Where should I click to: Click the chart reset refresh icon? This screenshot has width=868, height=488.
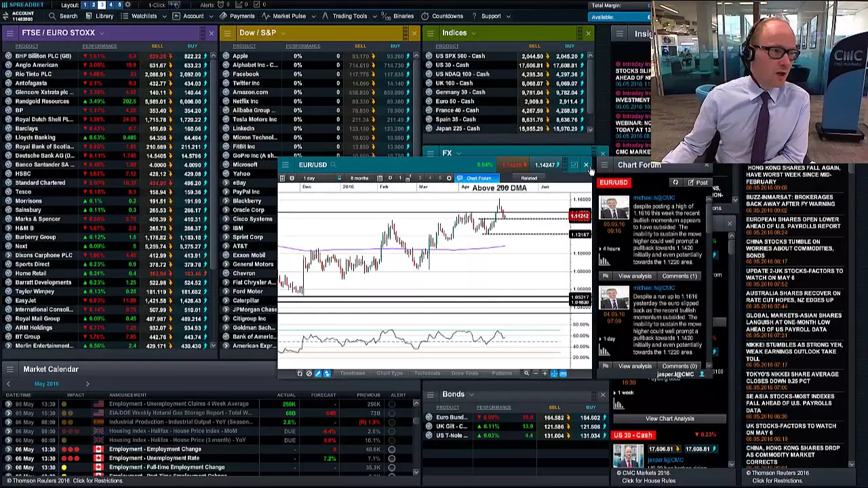point(300,373)
